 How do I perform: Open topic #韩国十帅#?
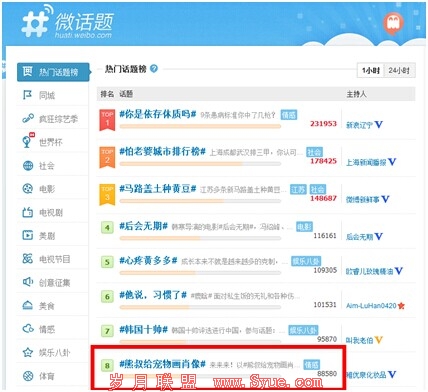(x=144, y=330)
